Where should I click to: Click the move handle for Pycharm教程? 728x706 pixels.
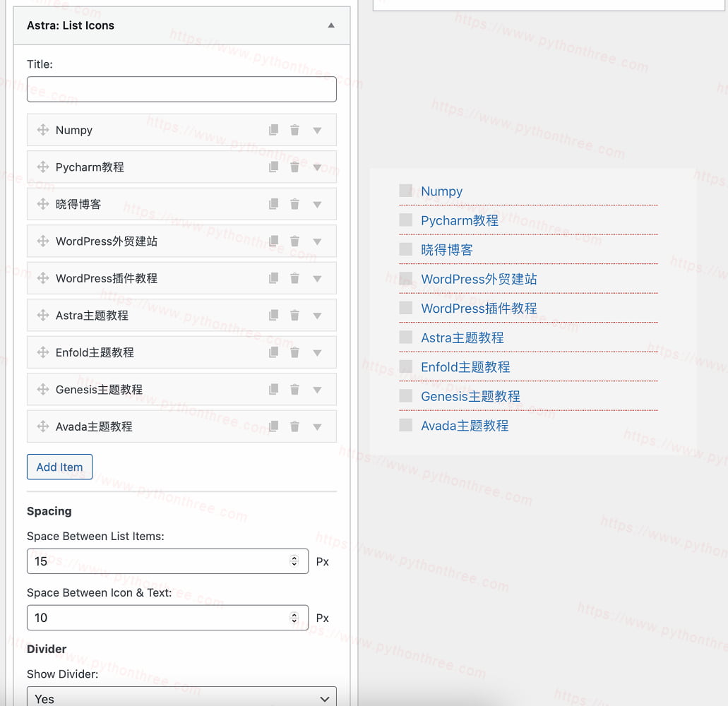[43, 167]
